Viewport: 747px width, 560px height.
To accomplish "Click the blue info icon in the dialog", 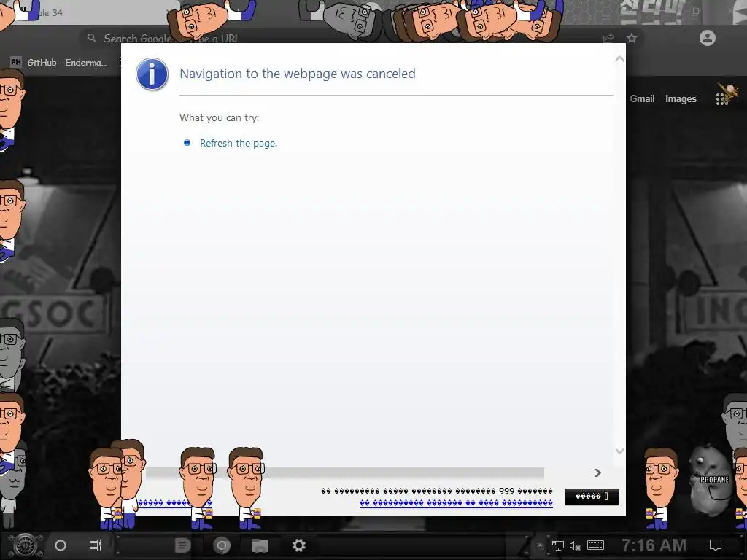I will (152, 74).
